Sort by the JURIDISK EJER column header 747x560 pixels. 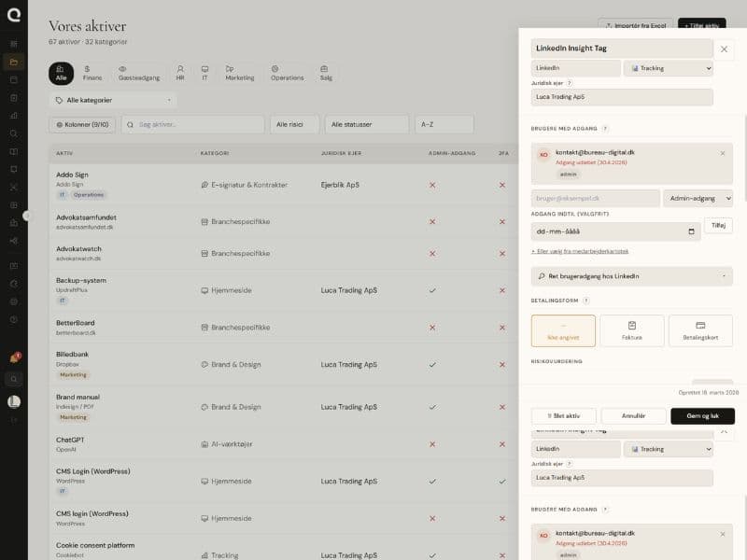341,153
